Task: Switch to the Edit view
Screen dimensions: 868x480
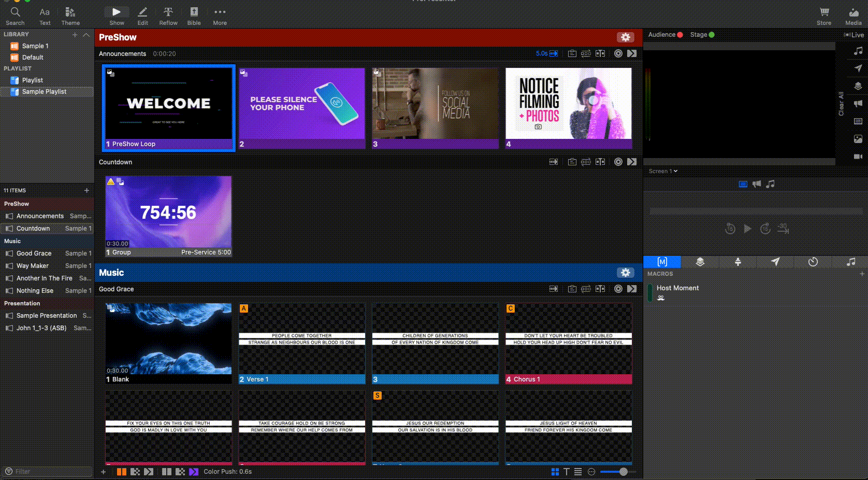Action: [142, 16]
